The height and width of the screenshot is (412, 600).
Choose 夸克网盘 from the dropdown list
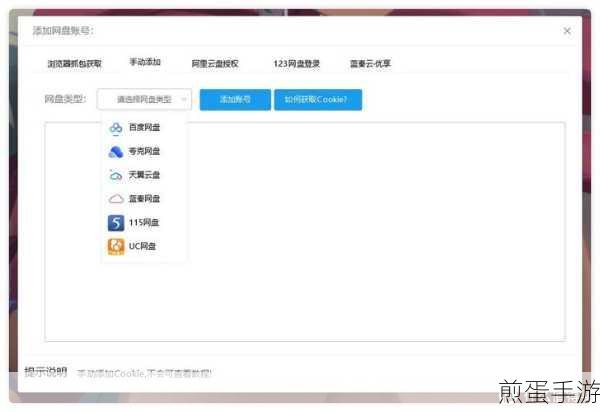click(144, 151)
